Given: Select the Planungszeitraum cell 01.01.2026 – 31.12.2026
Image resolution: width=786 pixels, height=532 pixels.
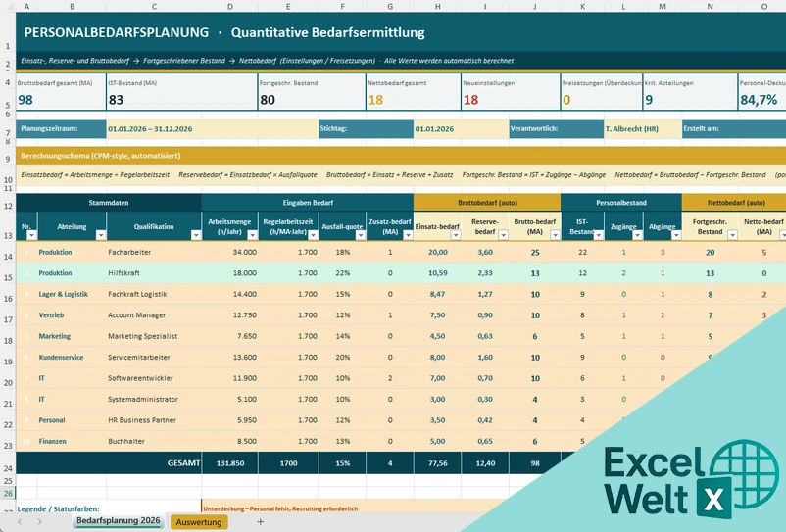Looking at the screenshot, I should 212,128.
